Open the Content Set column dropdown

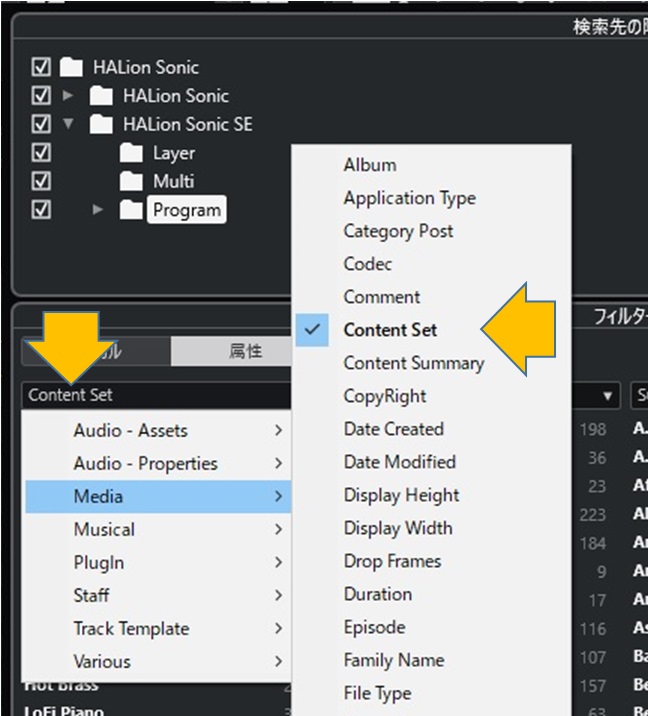[156, 395]
